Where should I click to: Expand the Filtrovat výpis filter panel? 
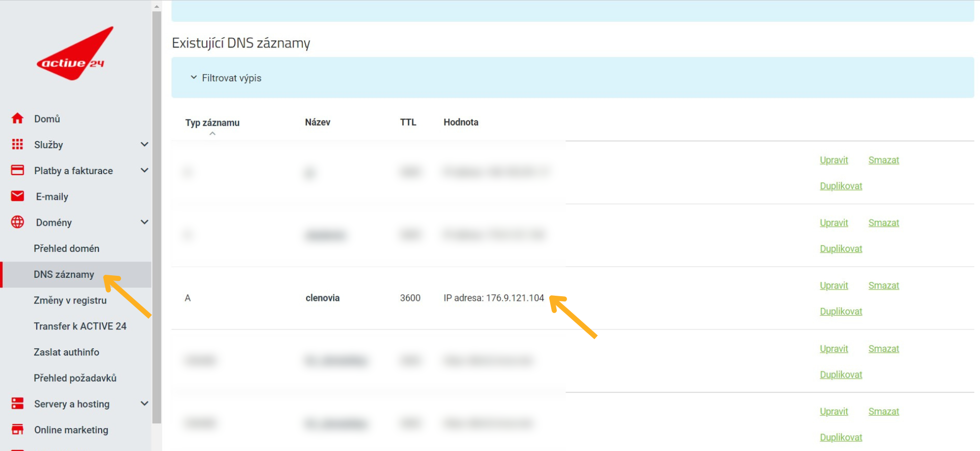coord(226,78)
